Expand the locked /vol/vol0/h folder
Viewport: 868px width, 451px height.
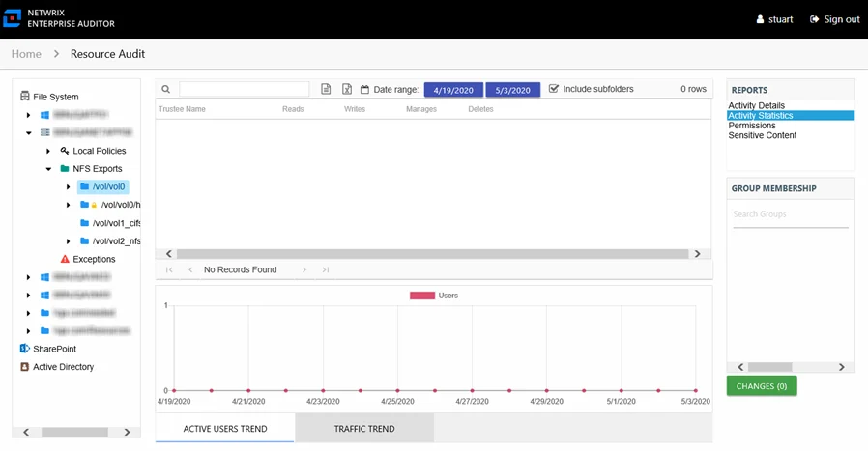coord(68,205)
